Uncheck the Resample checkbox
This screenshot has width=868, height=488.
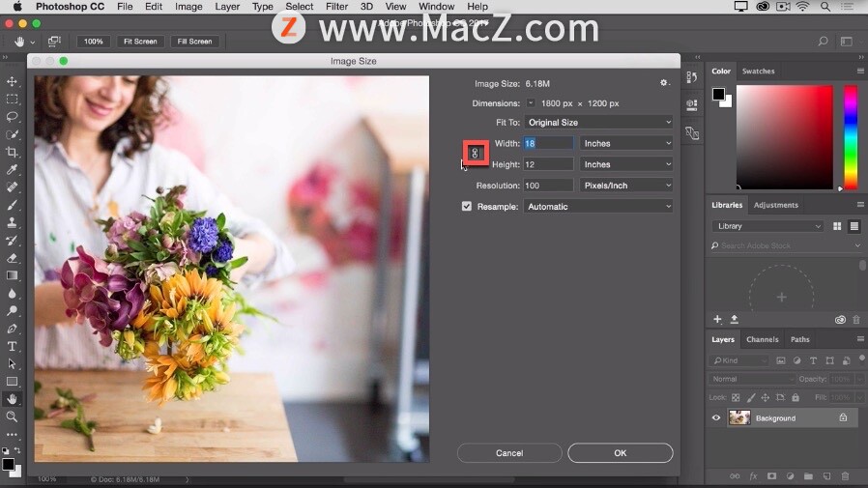[467, 207]
